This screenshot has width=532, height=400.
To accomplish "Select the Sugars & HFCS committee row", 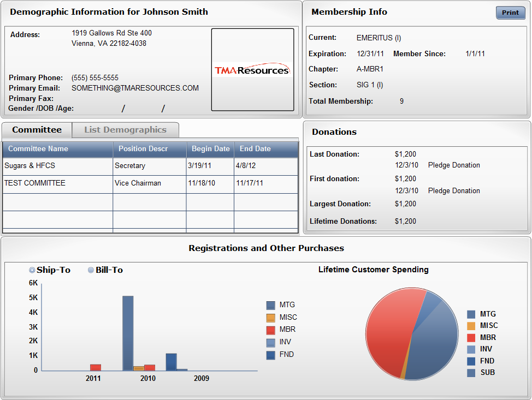I will coord(150,166).
